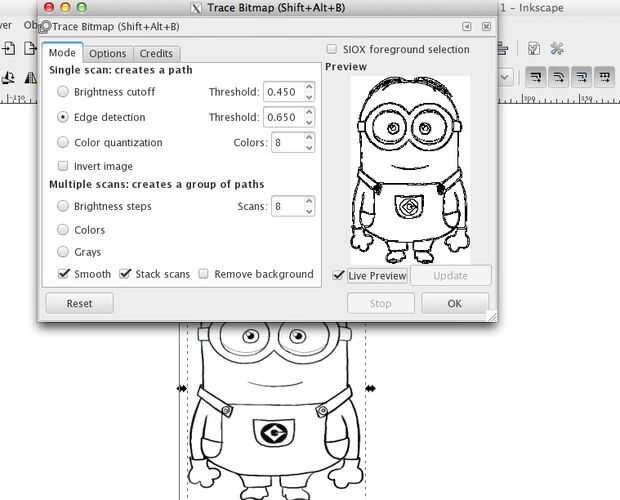Click the Export document icon in Inkscape toolbar
Screen dimensions: 620x500
[x=30, y=48]
